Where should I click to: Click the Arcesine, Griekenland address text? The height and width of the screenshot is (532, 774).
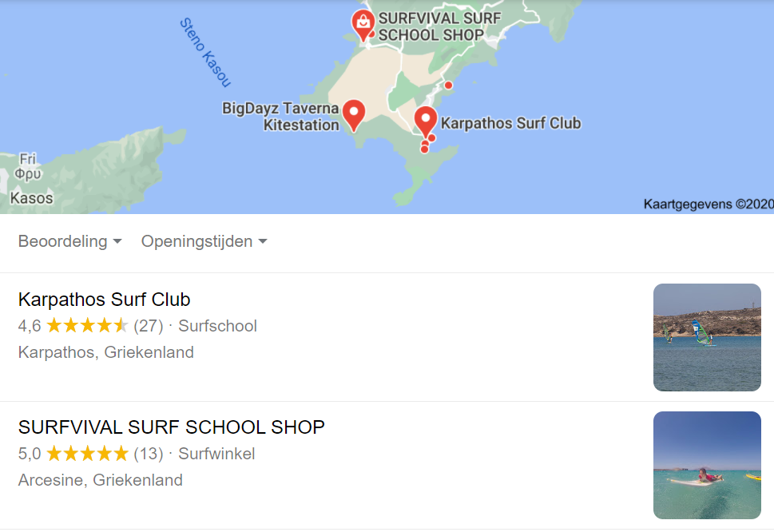(x=100, y=480)
